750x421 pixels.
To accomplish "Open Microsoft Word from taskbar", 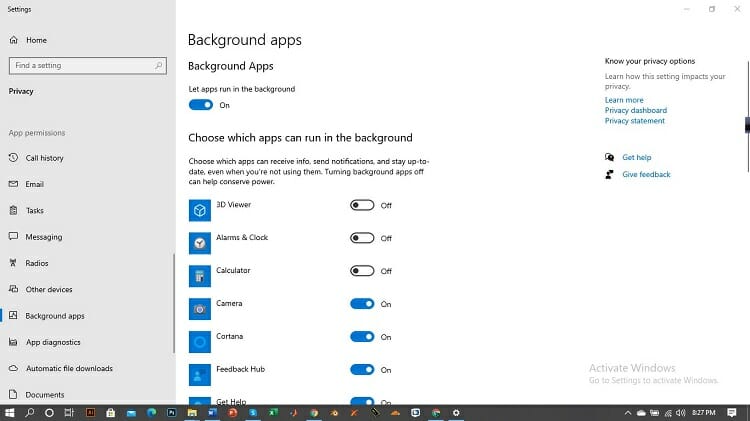I will [212, 412].
